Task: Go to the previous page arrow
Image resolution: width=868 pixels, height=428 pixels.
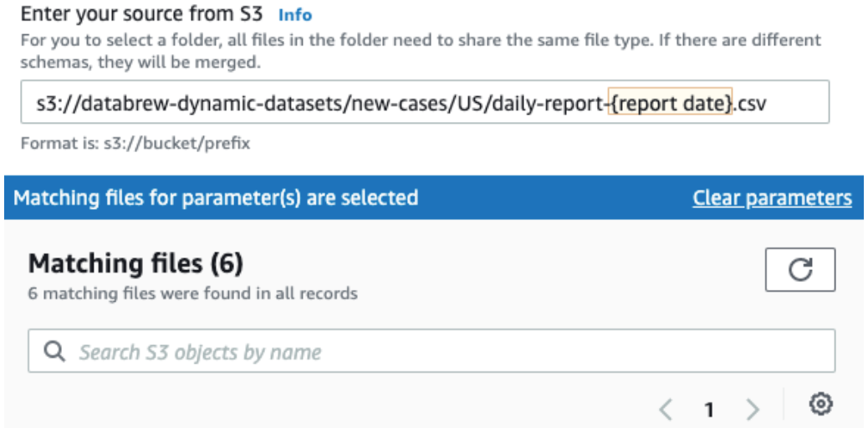Action: point(666,410)
